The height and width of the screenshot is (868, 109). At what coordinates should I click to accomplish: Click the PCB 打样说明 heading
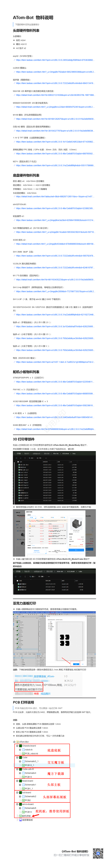tap(24, 702)
